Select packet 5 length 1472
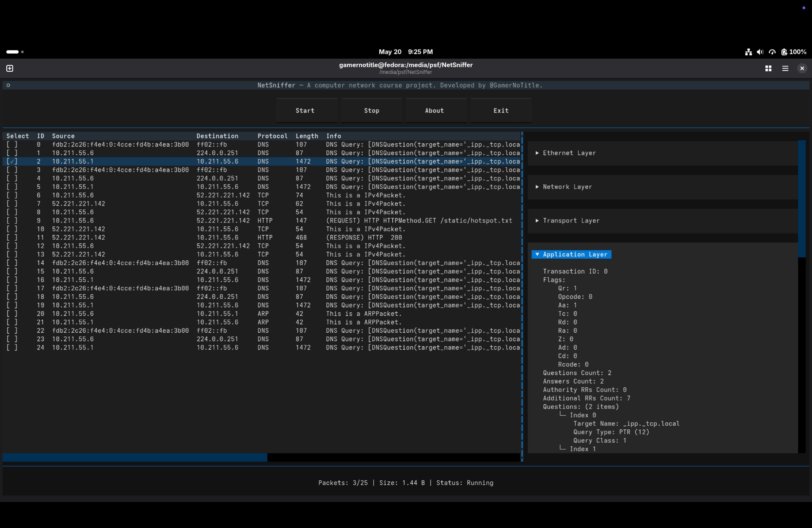Image resolution: width=812 pixels, height=528 pixels. tap(303, 187)
